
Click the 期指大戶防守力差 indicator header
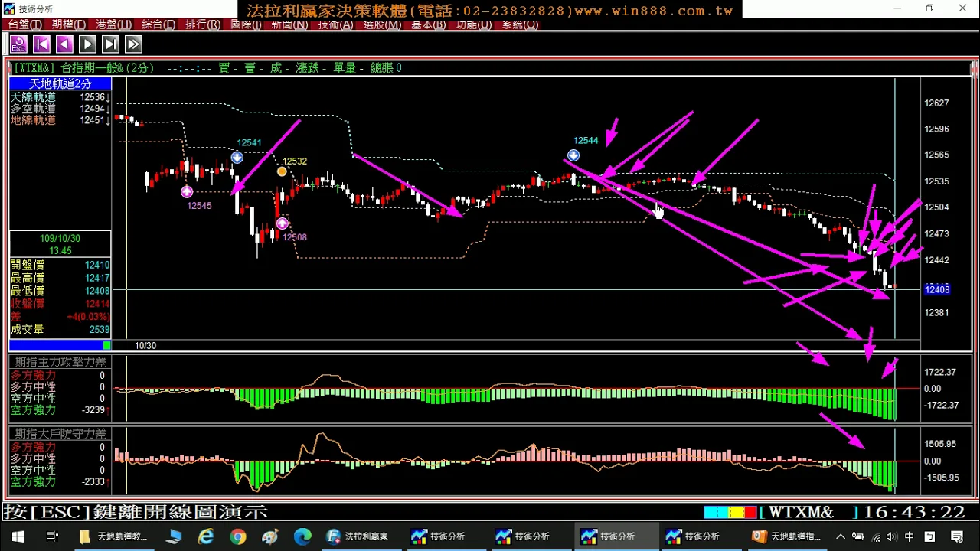pyautogui.click(x=60, y=434)
